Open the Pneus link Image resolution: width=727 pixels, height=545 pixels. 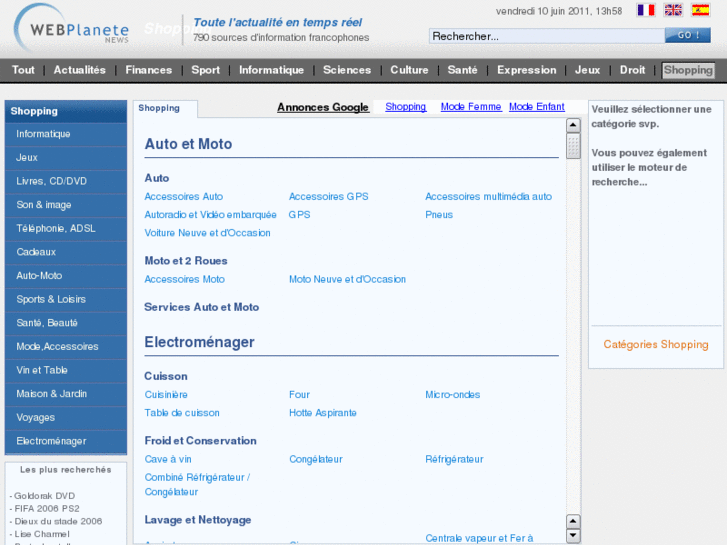(439, 215)
